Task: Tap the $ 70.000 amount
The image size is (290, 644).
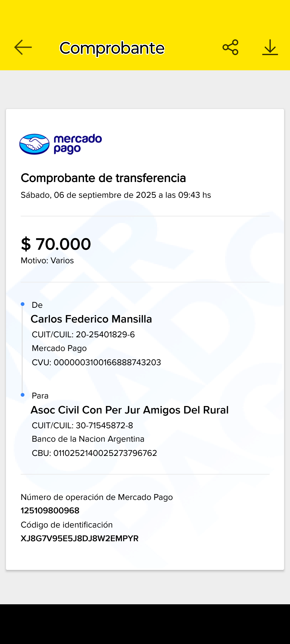Action: [56, 244]
